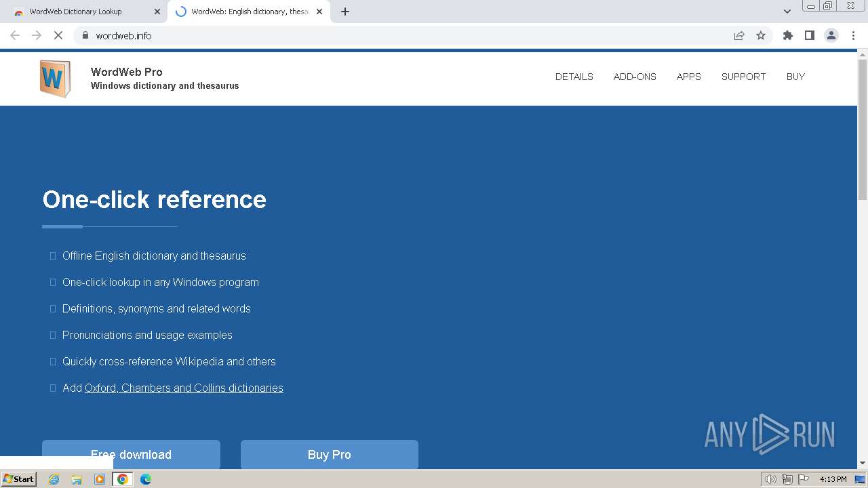Click Windows dictionary and thesaurus subtitle
This screenshot has width=868, height=488.
point(165,86)
